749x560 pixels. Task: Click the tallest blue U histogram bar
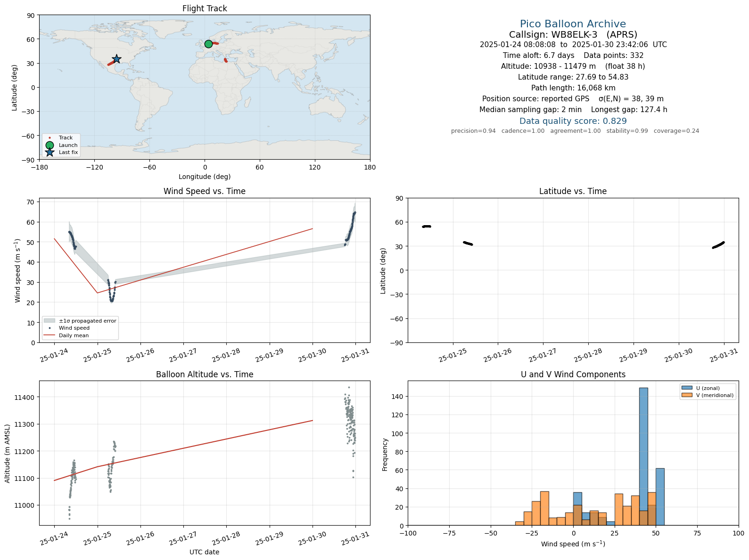pyautogui.click(x=643, y=456)
